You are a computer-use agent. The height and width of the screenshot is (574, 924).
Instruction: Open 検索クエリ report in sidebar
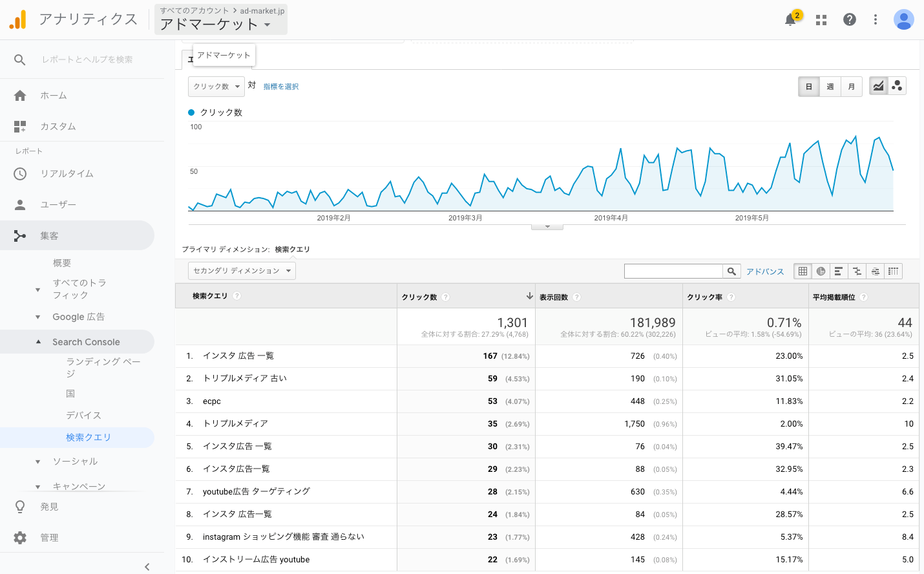tap(89, 438)
